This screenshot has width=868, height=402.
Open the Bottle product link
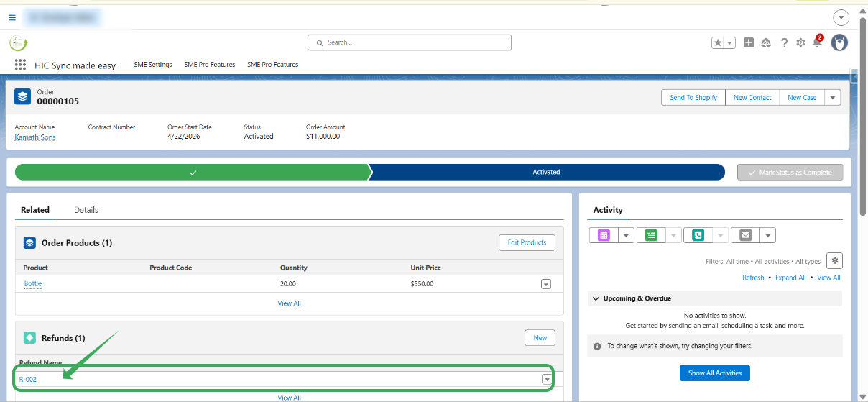[x=33, y=284]
